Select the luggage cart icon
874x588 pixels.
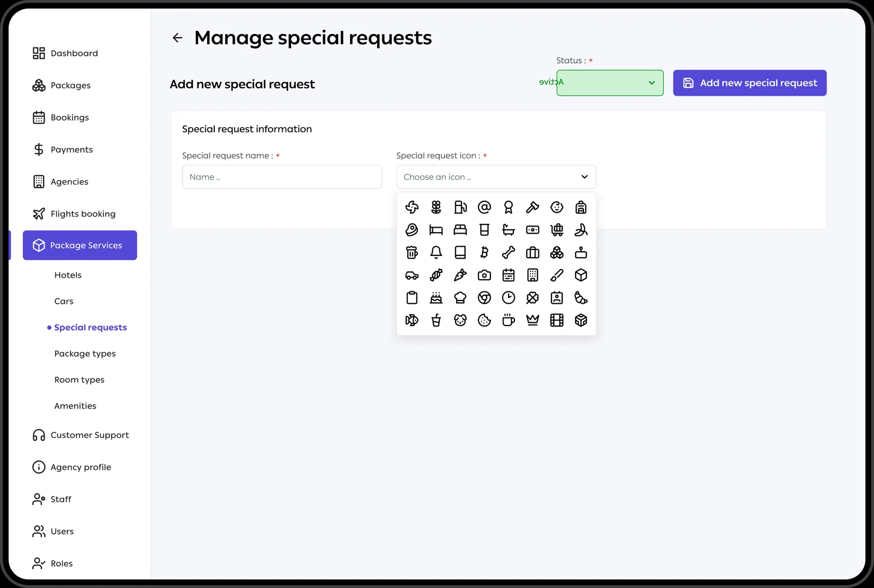557,230
